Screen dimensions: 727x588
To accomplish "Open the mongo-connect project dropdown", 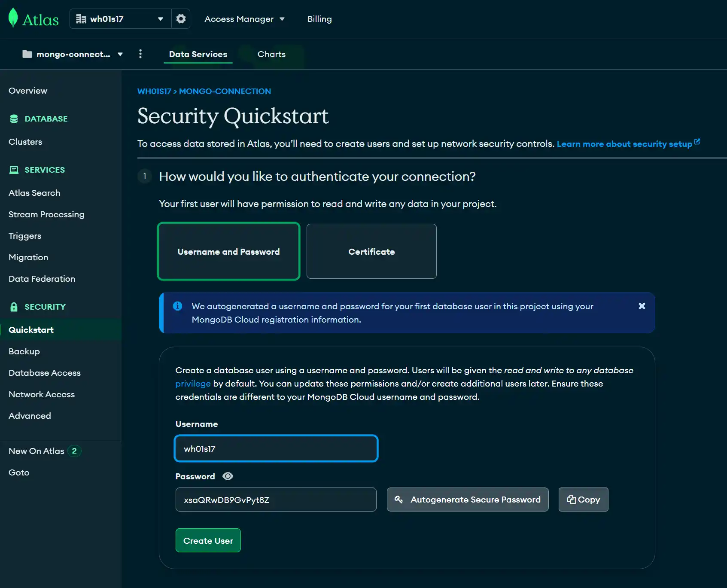I will tap(73, 54).
